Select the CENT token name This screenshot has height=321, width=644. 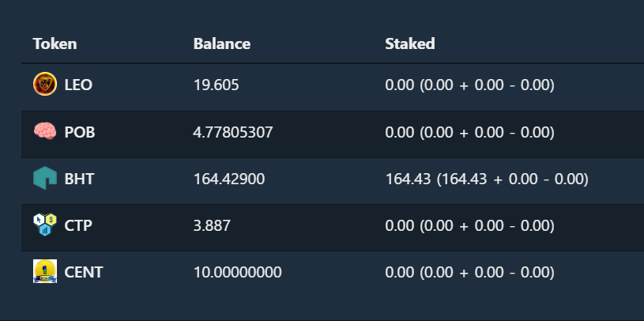[84, 272]
